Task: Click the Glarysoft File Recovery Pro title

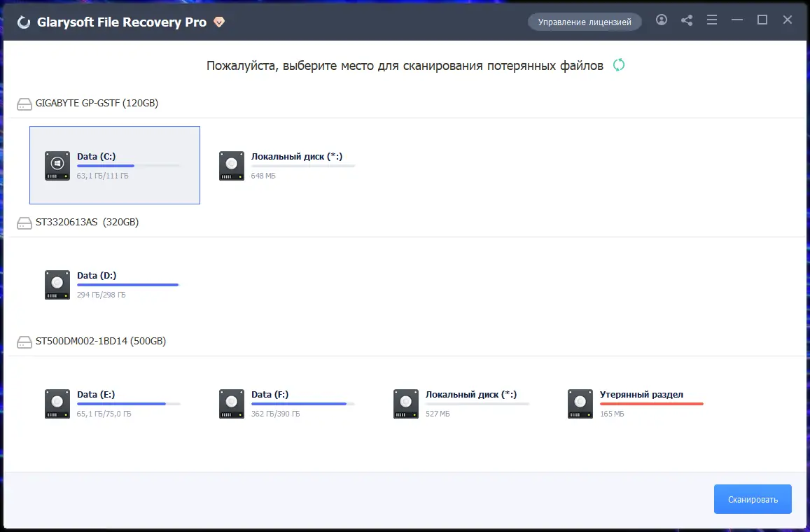Action: pos(122,22)
